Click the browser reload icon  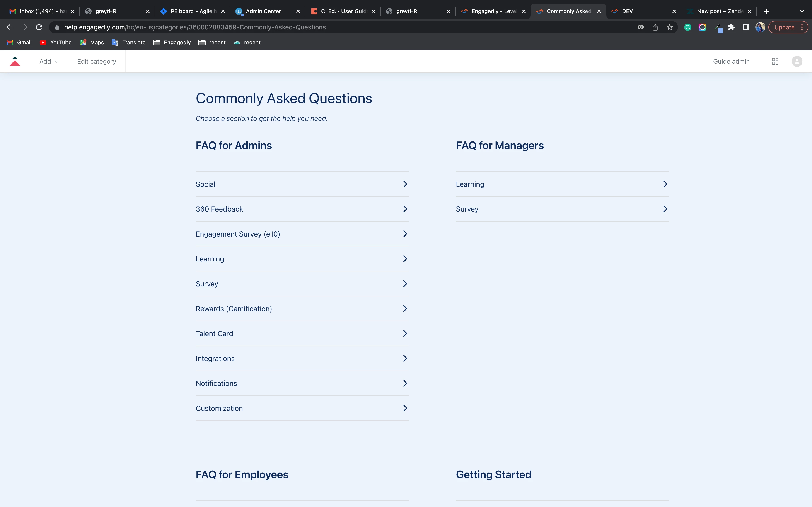[39, 27]
